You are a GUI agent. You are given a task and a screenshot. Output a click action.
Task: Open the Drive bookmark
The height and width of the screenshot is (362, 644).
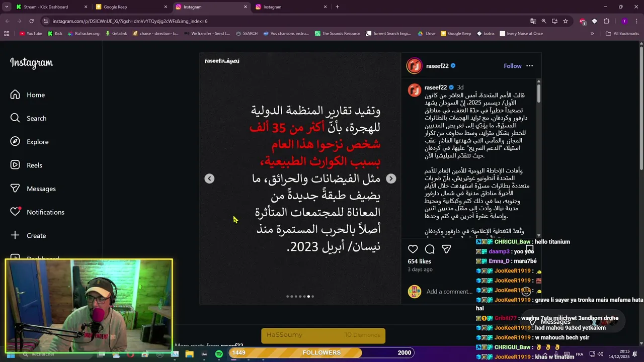[x=427, y=34]
